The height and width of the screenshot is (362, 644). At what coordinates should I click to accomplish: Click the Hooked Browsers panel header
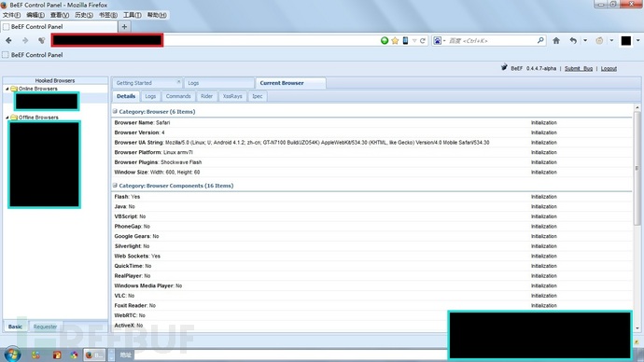click(x=55, y=80)
